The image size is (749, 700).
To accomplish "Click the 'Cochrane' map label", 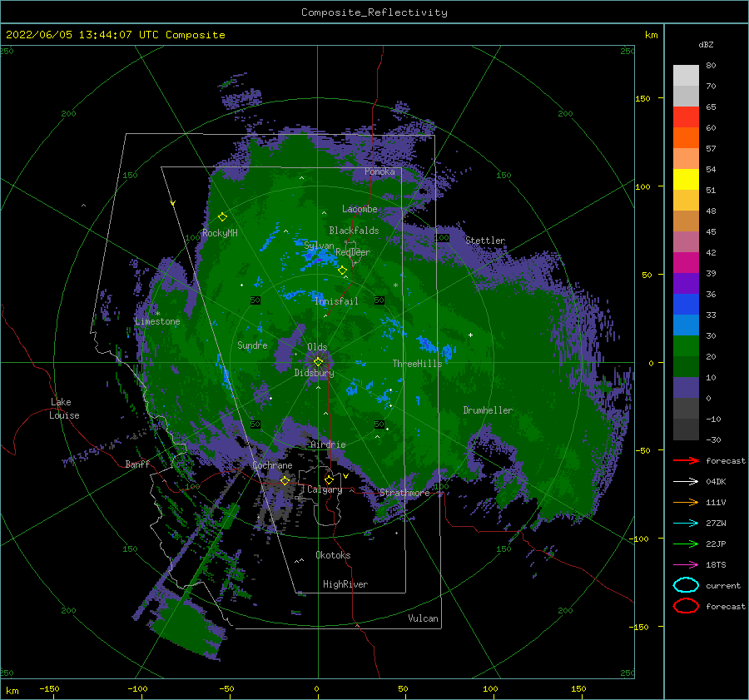I will click(x=272, y=465).
